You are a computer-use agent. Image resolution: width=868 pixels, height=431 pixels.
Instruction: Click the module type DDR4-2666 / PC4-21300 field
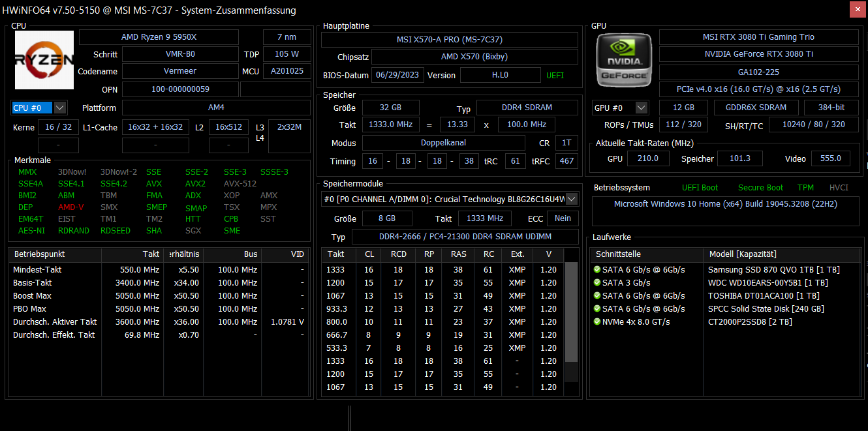coord(465,237)
